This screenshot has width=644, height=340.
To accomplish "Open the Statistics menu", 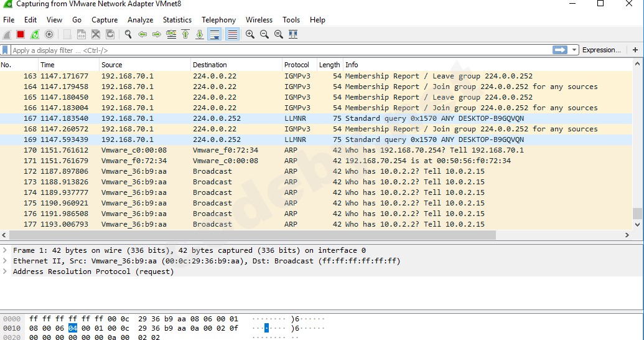I will pyautogui.click(x=177, y=20).
